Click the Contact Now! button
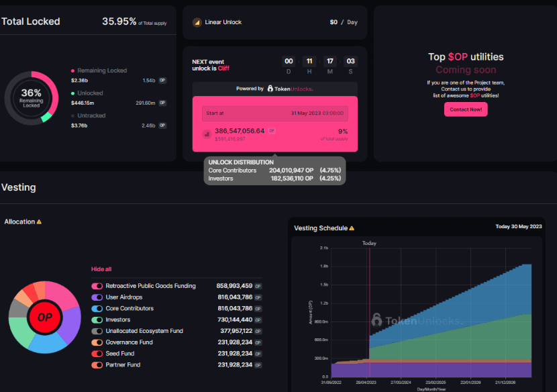 [466, 109]
